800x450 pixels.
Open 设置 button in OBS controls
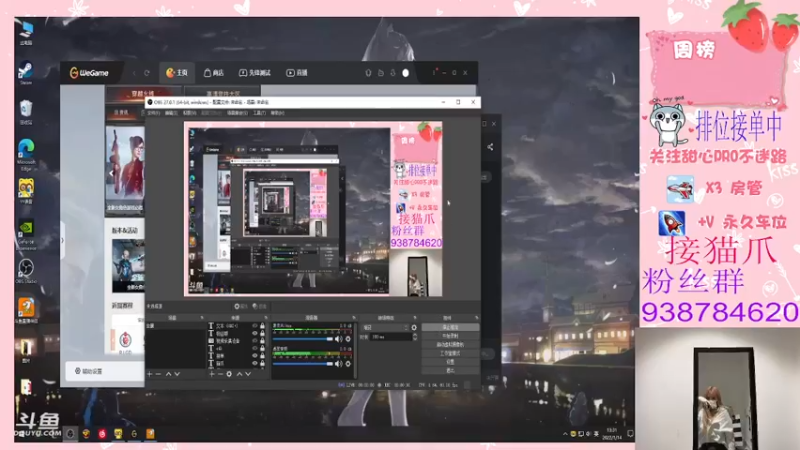pos(451,362)
